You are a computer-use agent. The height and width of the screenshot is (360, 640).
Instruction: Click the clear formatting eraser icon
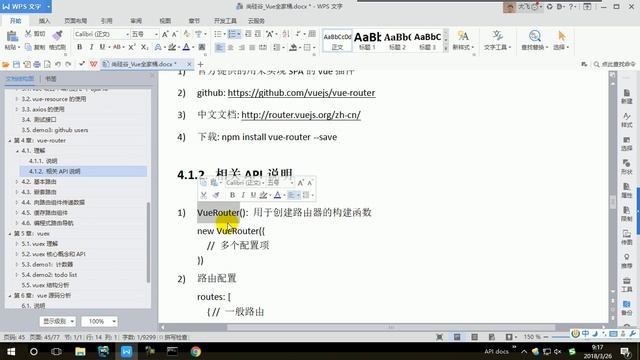187,34
